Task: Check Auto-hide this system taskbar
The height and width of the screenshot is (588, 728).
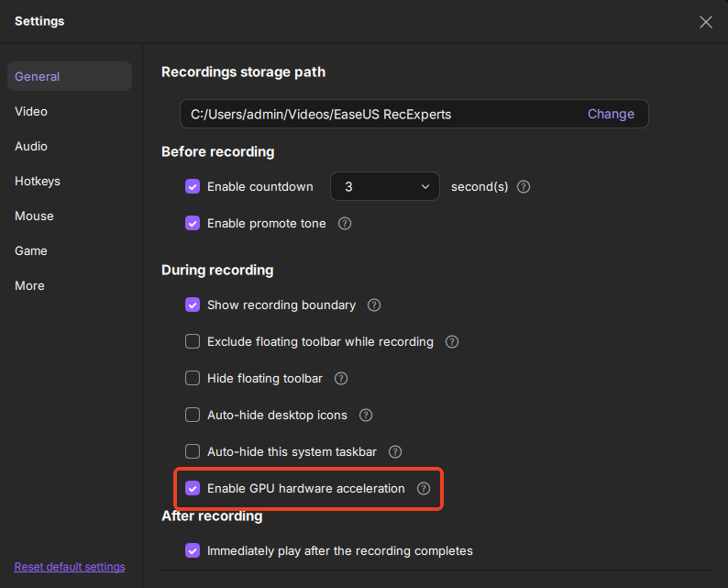Action: click(193, 451)
